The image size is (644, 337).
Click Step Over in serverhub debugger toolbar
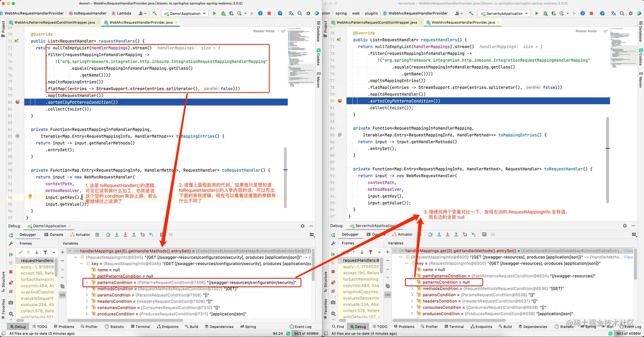(x=430, y=234)
